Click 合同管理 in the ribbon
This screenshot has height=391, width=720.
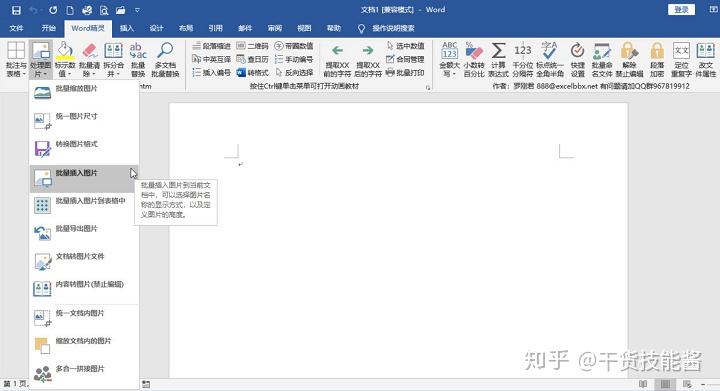[x=405, y=59]
